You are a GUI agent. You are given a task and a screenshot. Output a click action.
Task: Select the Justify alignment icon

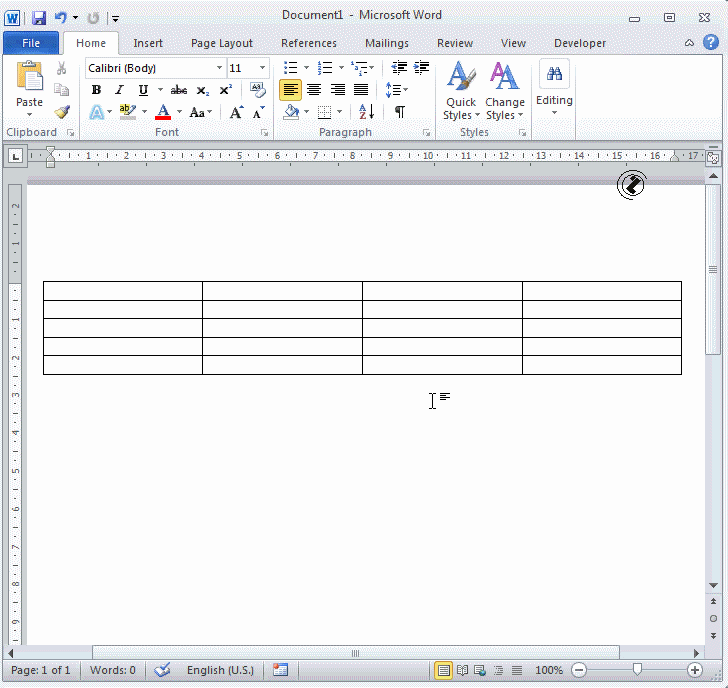[x=361, y=90]
